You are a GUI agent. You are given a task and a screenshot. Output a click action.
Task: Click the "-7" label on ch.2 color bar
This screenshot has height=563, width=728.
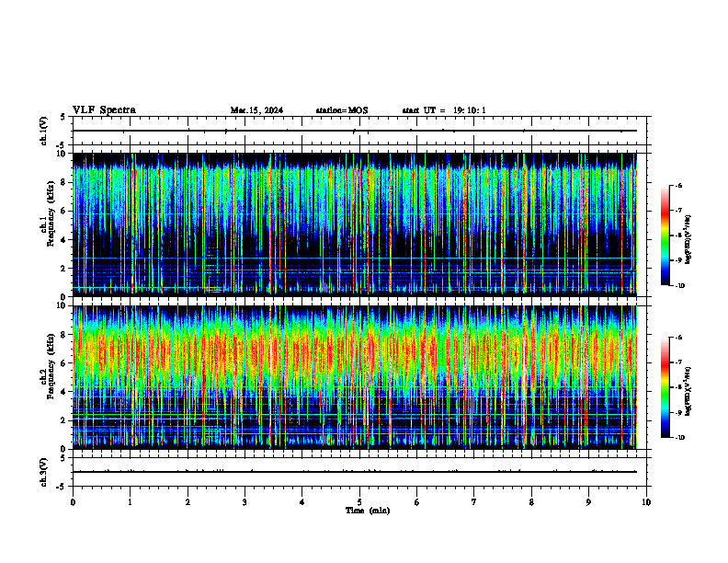pos(678,362)
